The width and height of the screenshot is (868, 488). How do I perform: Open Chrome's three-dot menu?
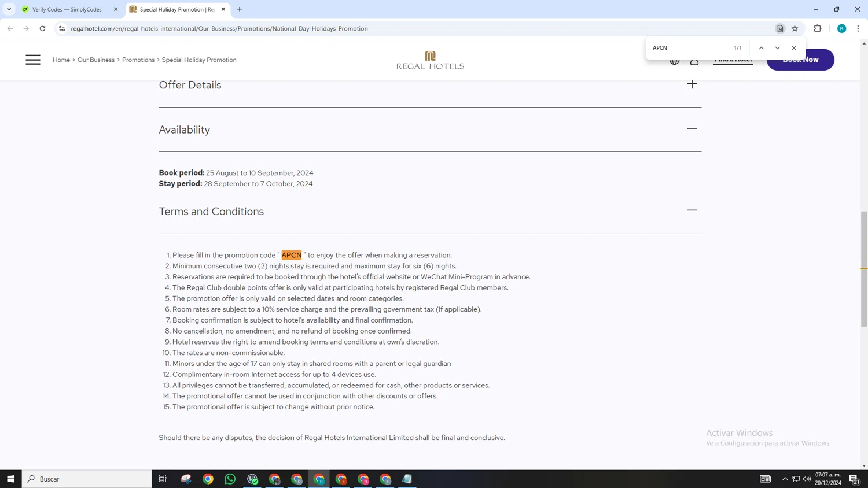[x=858, y=28]
